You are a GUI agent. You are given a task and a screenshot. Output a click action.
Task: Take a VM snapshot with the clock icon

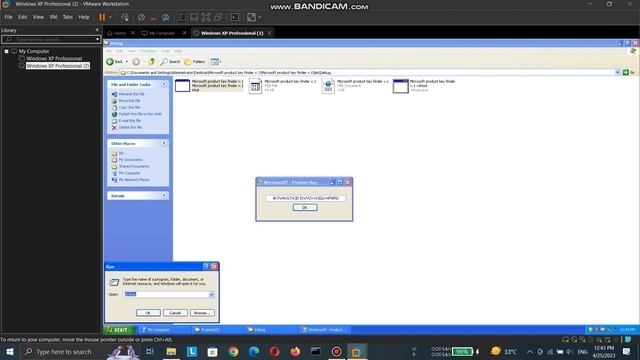pyautogui.click(x=141, y=17)
